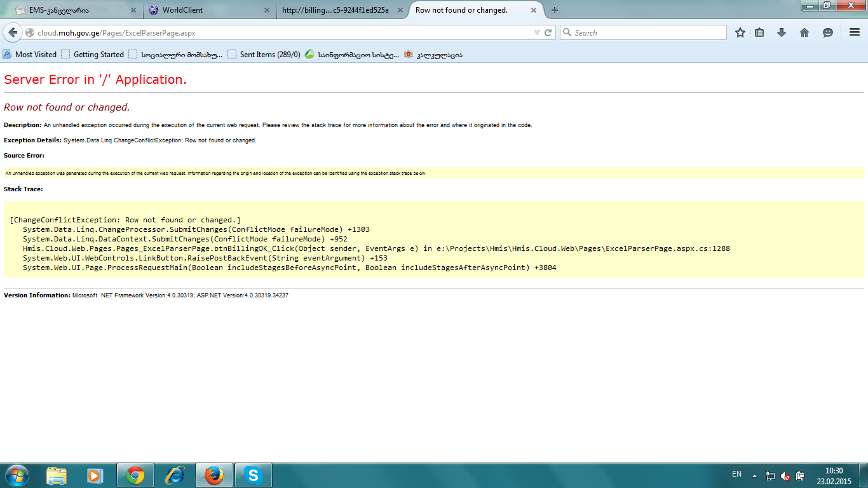Show hidden system tray icons arrow
The image size is (868, 488).
pos(754,475)
